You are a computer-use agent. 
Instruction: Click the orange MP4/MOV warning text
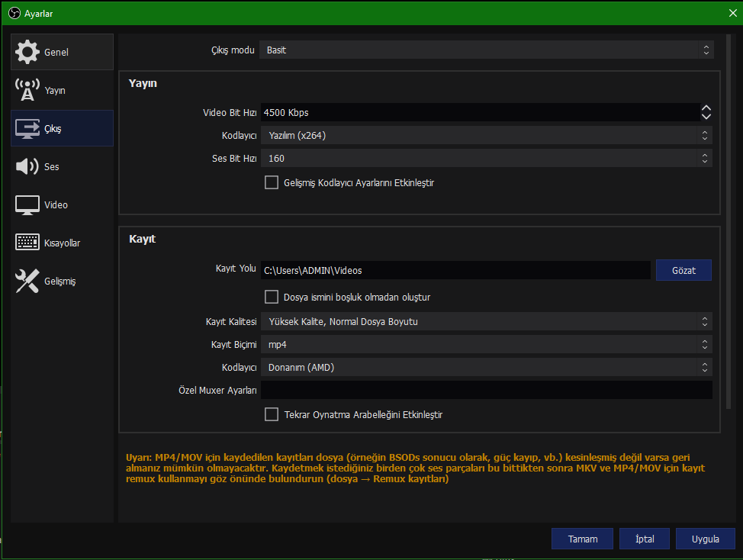point(416,468)
